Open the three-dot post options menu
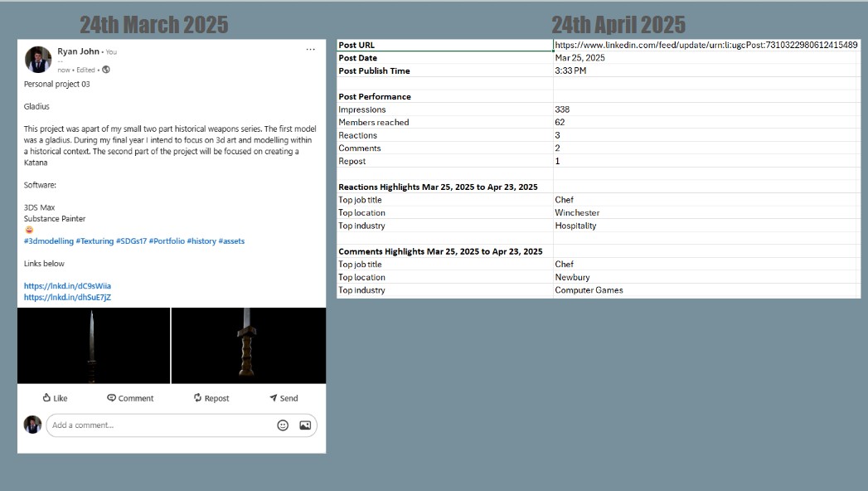 (x=311, y=49)
